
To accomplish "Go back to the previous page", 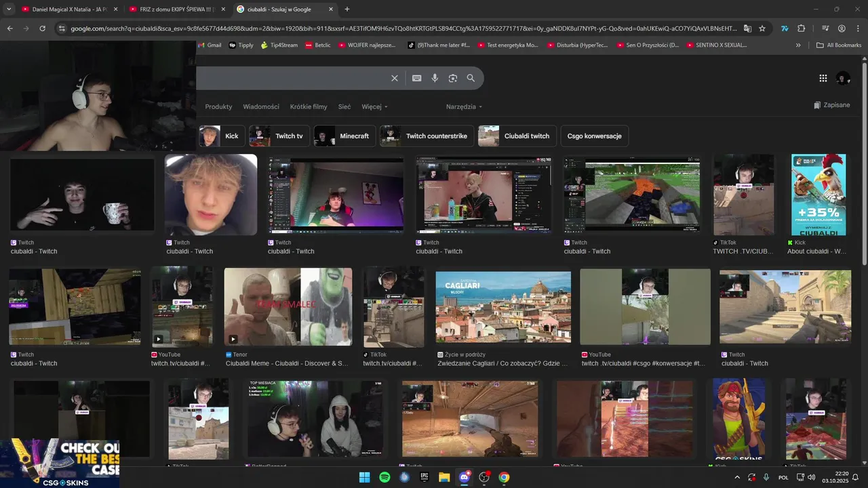I will [9, 28].
